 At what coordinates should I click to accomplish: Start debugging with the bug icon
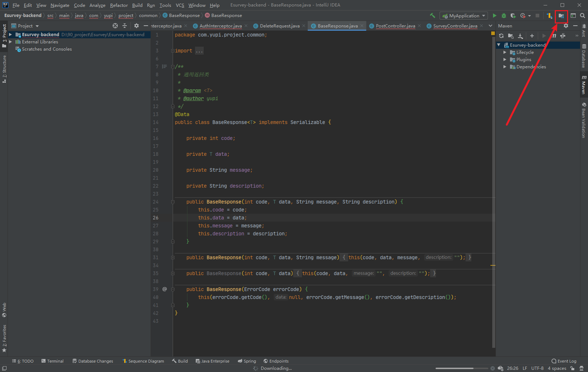tap(504, 16)
